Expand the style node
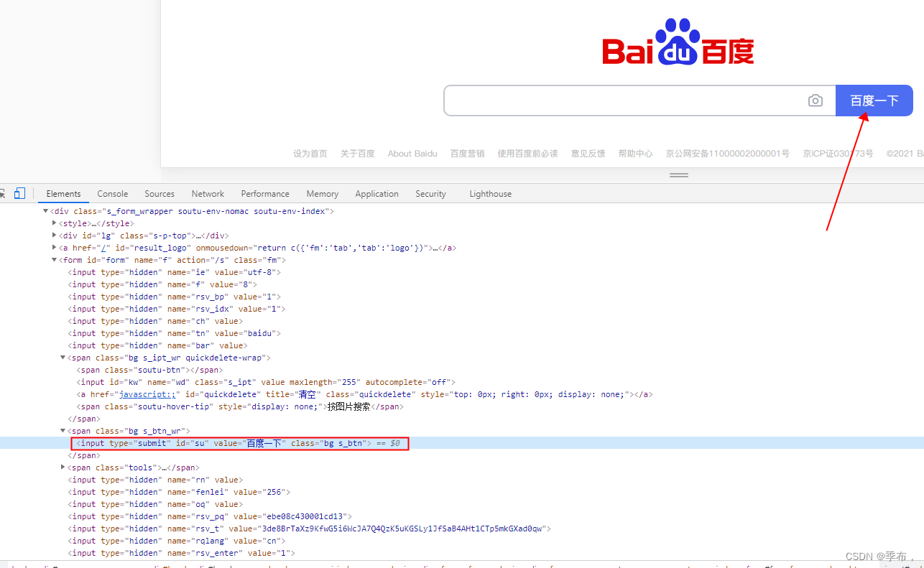The width and height of the screenshot is (924, 568). coord(55,223)
